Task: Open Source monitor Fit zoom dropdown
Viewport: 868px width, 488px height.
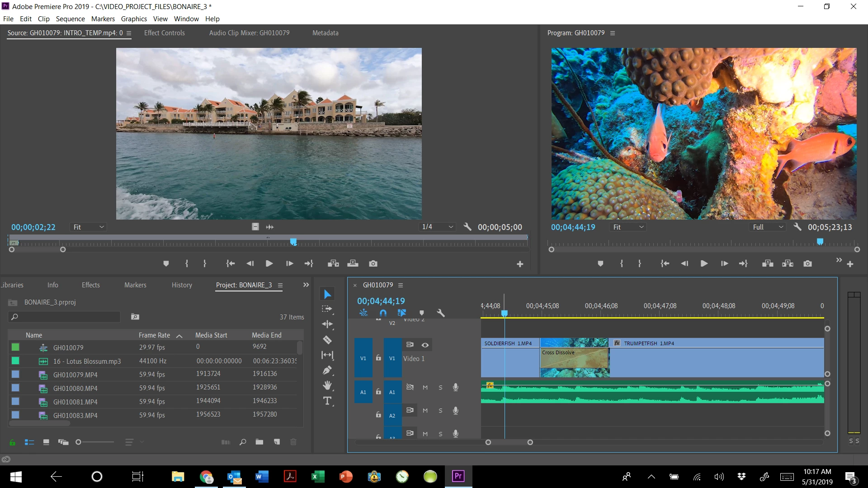Action: [89, 227]
